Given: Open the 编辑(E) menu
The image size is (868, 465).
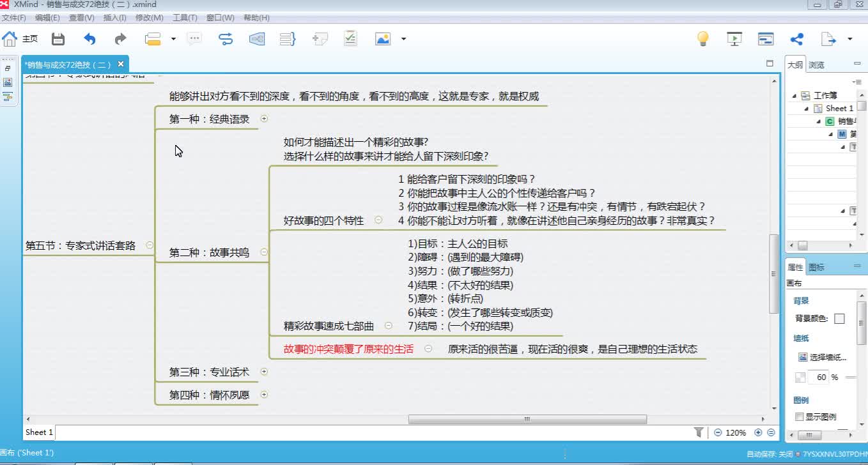Looking at the screenshot, I should [47, 18].
